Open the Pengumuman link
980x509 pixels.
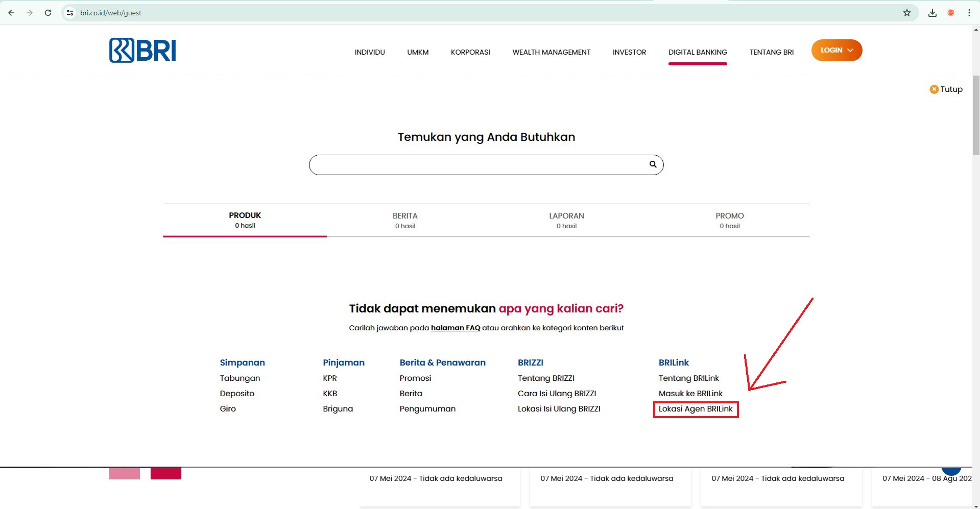[427, 408]
